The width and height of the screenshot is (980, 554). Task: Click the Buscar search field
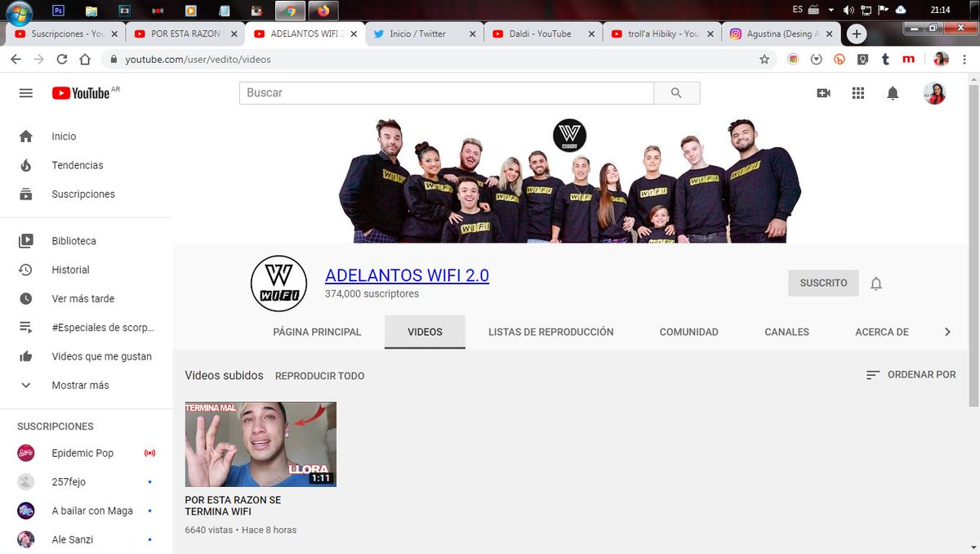pos(447,93)
